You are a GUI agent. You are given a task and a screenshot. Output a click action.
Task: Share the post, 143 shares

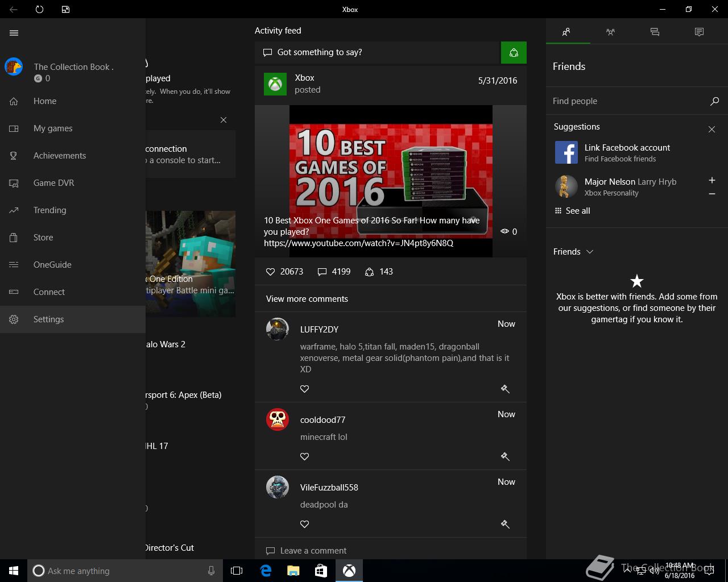379,272
